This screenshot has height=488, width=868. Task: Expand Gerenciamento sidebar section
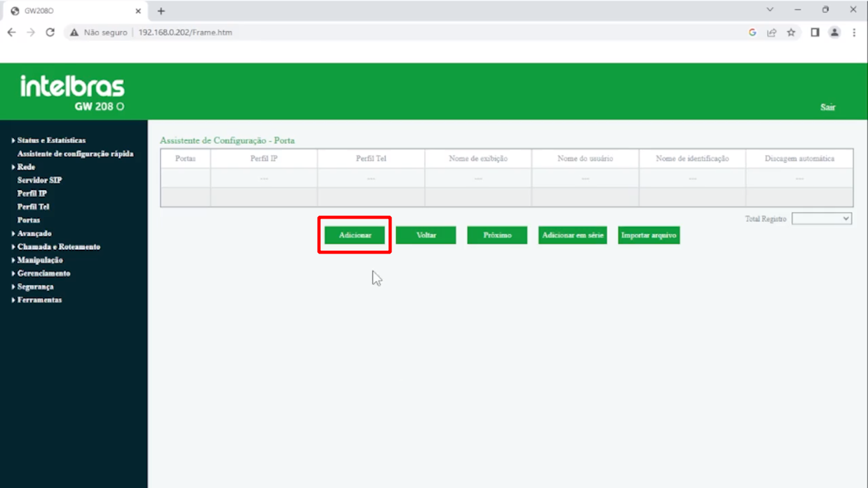click(x=44, y=274)
